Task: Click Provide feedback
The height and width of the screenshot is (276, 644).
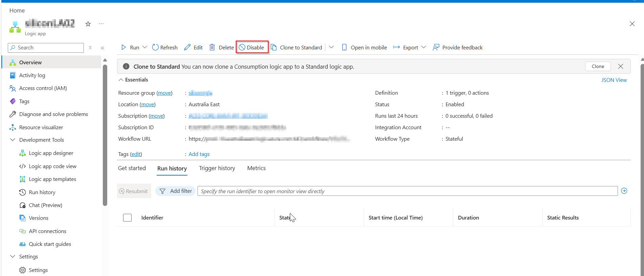Action: 458,47
